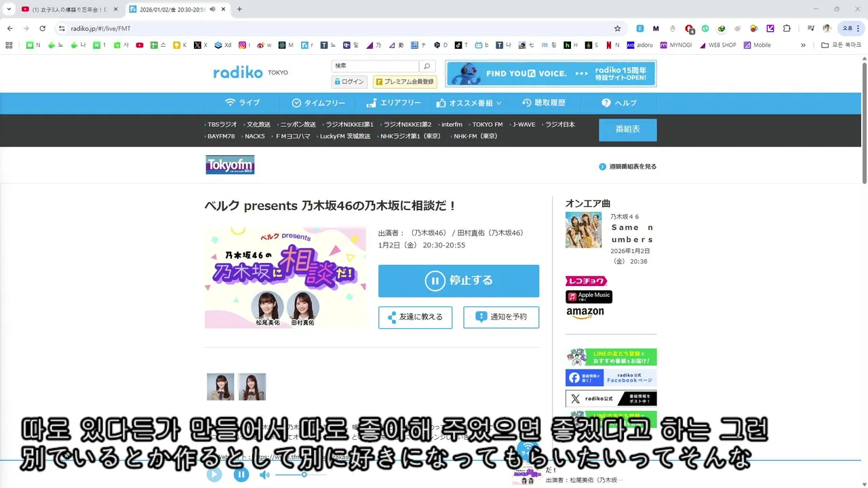Reload the page
This screenshot has width=868, height=488.
(x=43, y=28)
